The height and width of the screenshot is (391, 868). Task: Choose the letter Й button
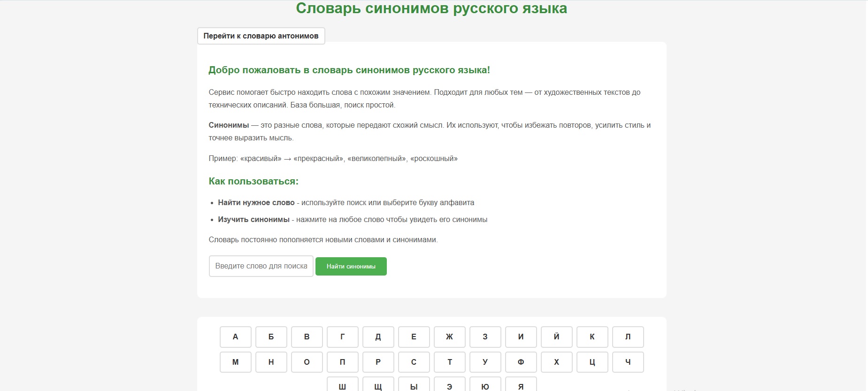tap(557, 337)
